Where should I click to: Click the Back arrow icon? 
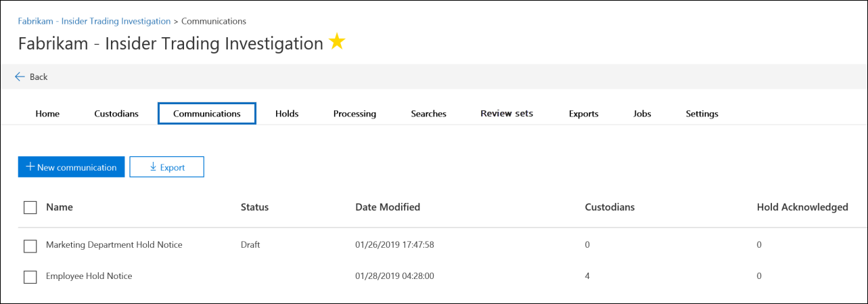(x=20, y=77)
